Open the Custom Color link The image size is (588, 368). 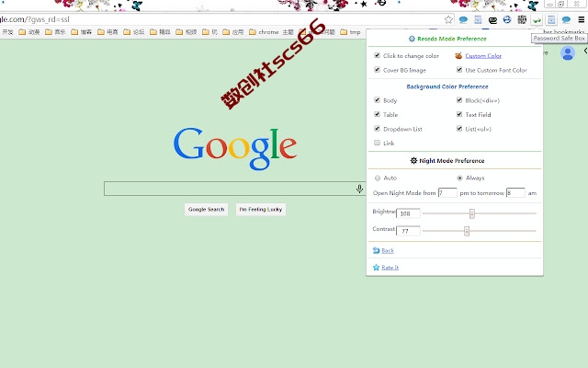tap(483, 55)
